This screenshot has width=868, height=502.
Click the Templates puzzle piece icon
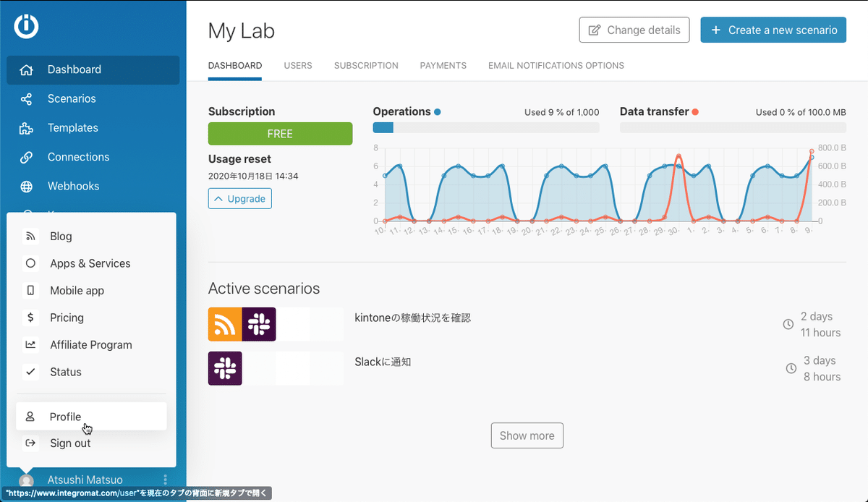coord(27,128)
